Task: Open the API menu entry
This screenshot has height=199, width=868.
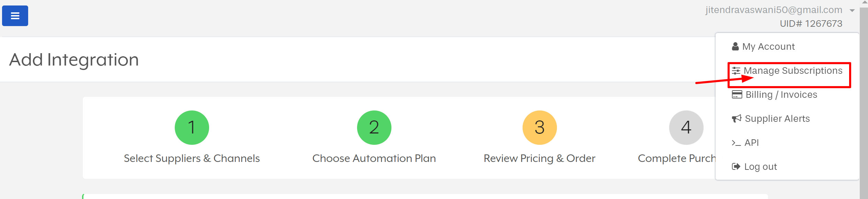Action: 752,143
